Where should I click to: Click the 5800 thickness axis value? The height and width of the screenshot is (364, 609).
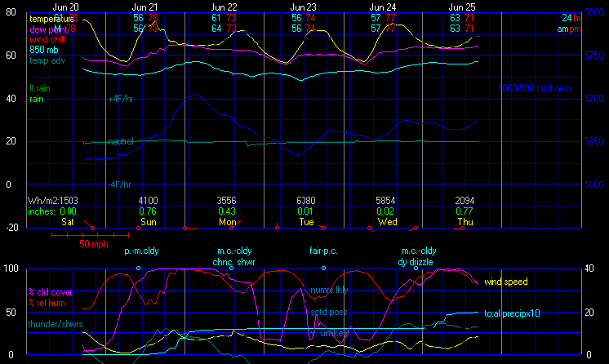594,12
